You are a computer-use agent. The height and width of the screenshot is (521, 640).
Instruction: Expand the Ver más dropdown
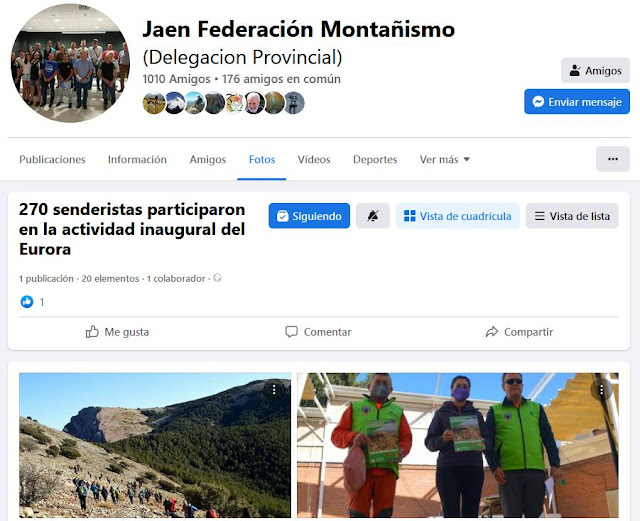point(444,159)
